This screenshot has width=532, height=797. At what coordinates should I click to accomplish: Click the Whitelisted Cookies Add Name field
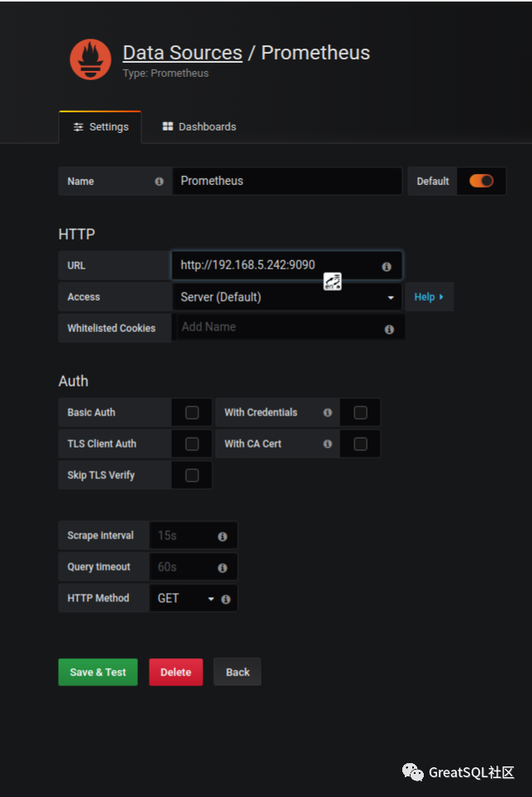288,327
